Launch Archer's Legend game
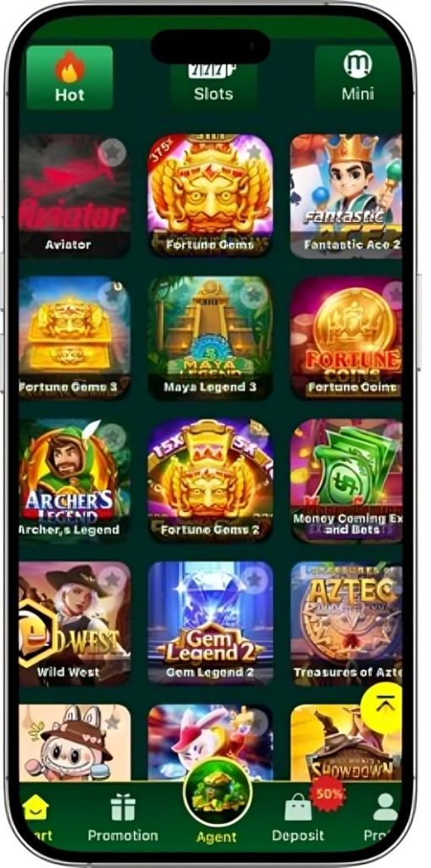 click(x=75, y=481)
